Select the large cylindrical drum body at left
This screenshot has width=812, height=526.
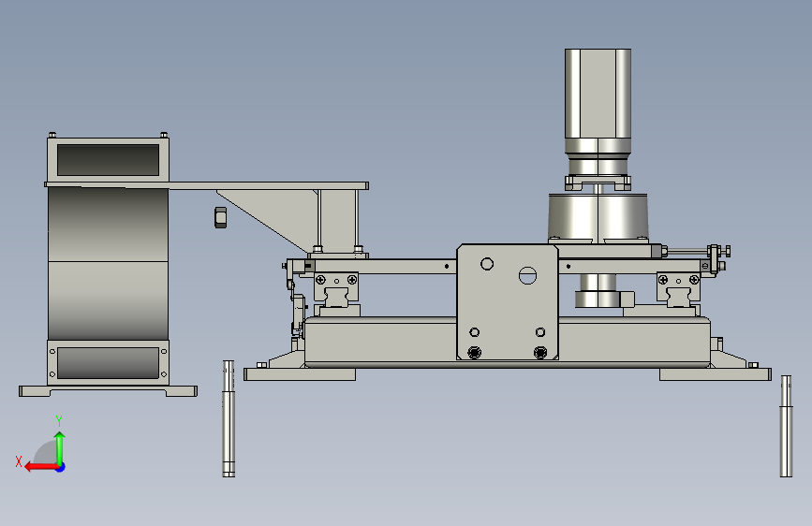pyautogui.click(x=109, y=264)
